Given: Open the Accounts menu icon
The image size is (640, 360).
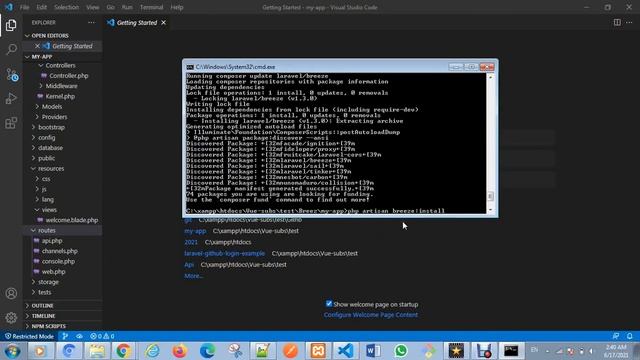Looking at the screenshot, I should [11, 293].
